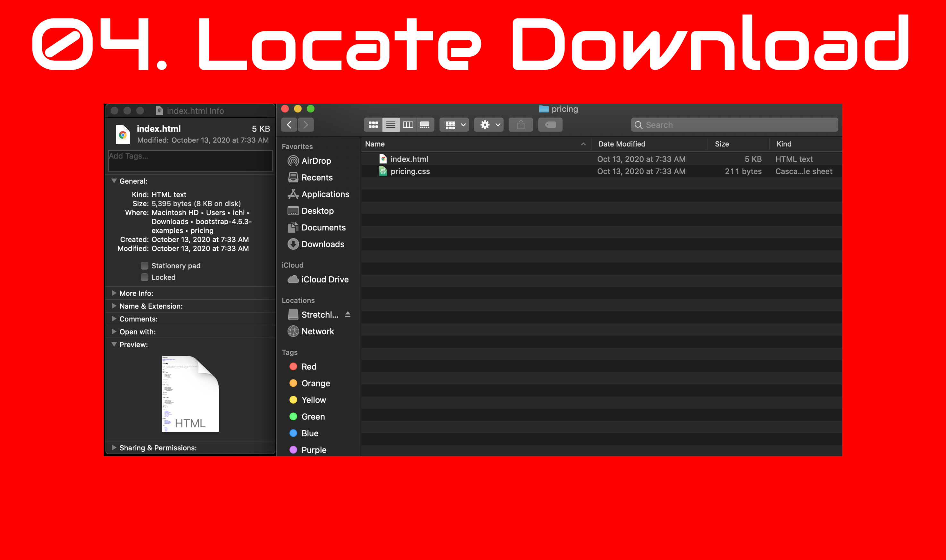The height and width of the screenshot is (560, 946).
Task: Open iCloud Drive in the sidebar
Action: point(324,279)
